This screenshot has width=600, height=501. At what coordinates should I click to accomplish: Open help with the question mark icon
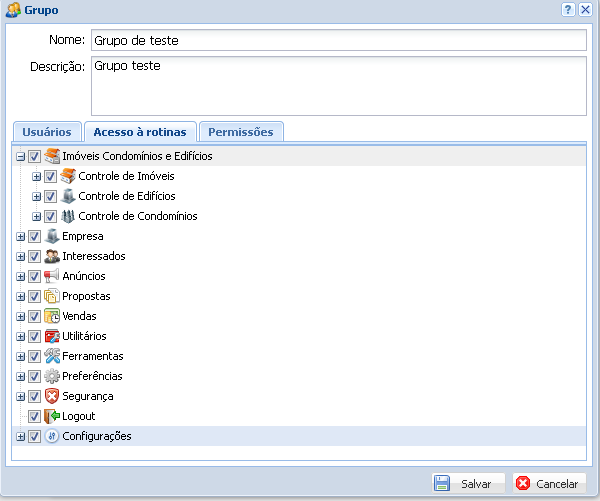point(568,10)
